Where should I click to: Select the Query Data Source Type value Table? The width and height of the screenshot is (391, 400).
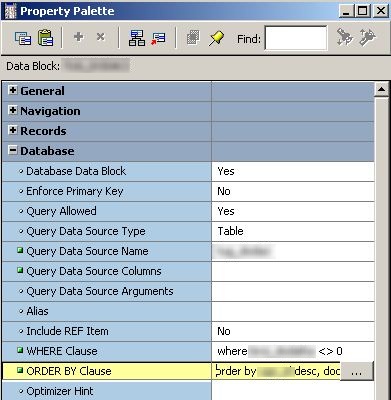coord(293,231)
